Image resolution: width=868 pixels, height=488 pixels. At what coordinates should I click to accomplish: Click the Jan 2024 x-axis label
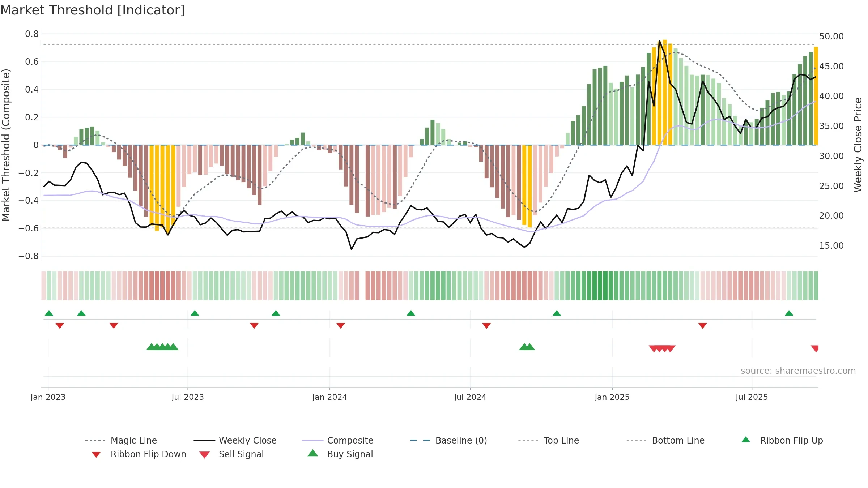tap(330, 397)
